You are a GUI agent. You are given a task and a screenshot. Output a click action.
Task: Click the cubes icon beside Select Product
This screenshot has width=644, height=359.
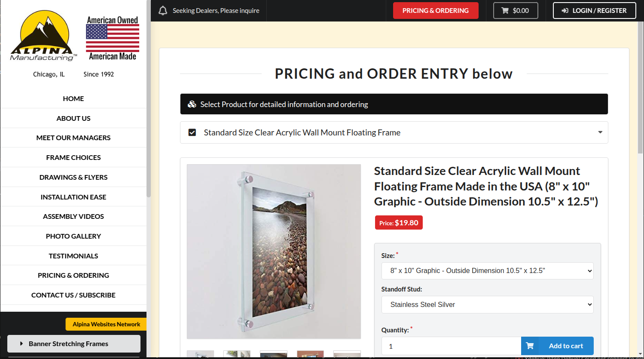coord(192,104)
